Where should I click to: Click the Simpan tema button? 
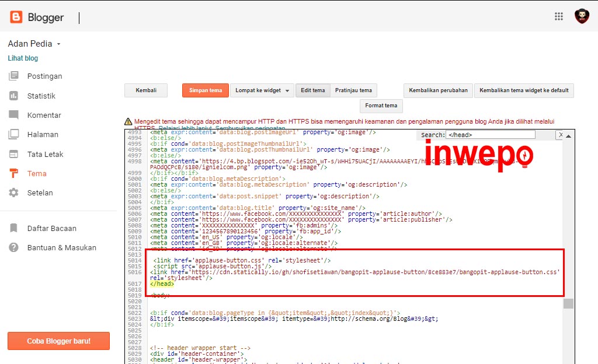pyautogui.click(x=206, y=90)
